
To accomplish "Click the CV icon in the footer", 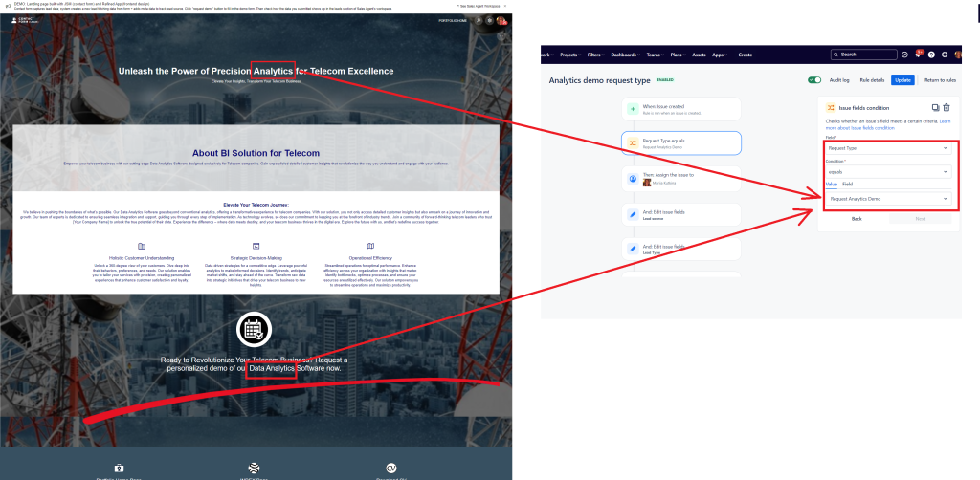I will (391, 469).
